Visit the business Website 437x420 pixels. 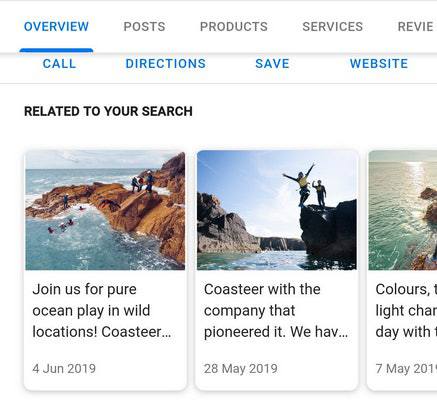(x=379, y=64)
